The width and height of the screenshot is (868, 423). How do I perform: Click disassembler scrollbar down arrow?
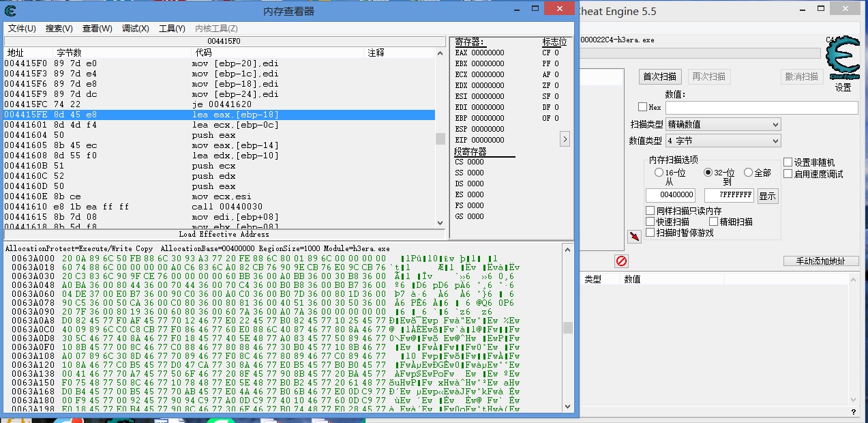pyautogui.click(x=440, y=223)
